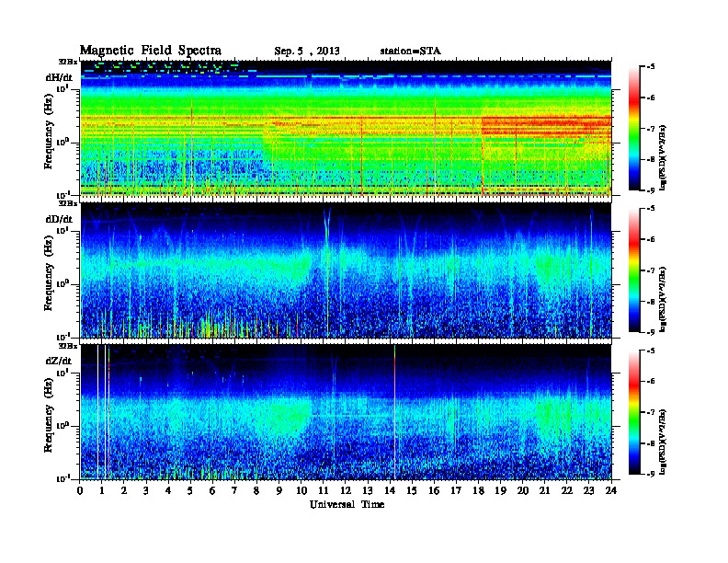Click the '21' hour tick label
The width and height of the screenshot is (728, 563).
point(544,490)
